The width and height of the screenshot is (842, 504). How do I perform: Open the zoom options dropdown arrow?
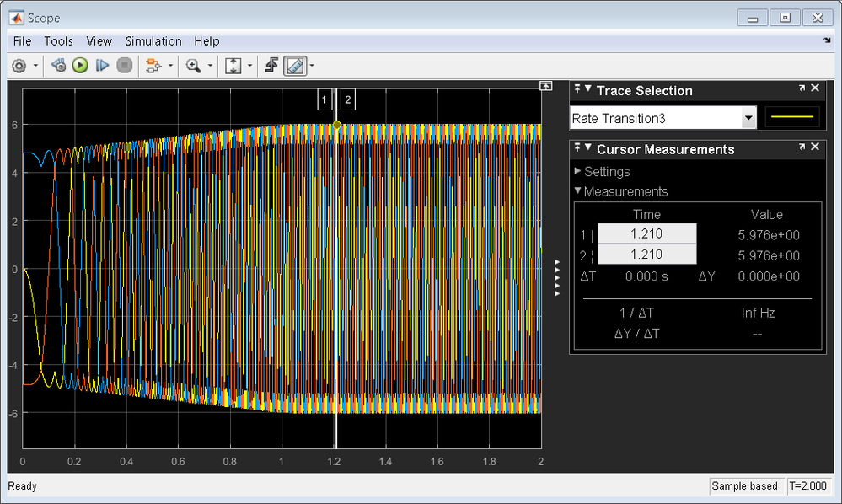coord(210,66)
